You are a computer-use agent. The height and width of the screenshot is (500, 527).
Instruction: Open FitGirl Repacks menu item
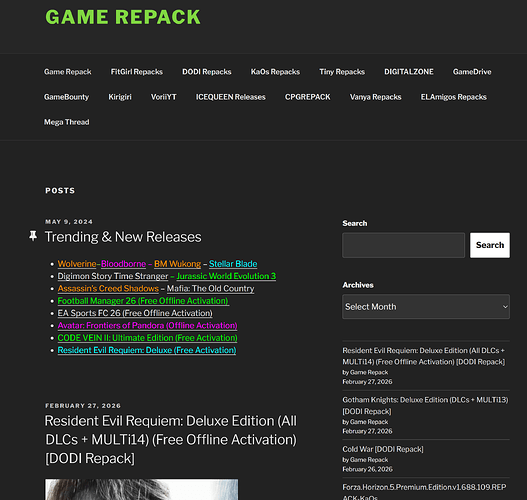(x=136, y=72)
